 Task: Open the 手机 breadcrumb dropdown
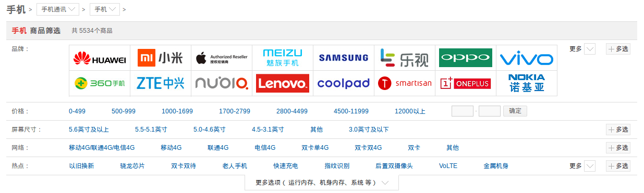[104, 9]
